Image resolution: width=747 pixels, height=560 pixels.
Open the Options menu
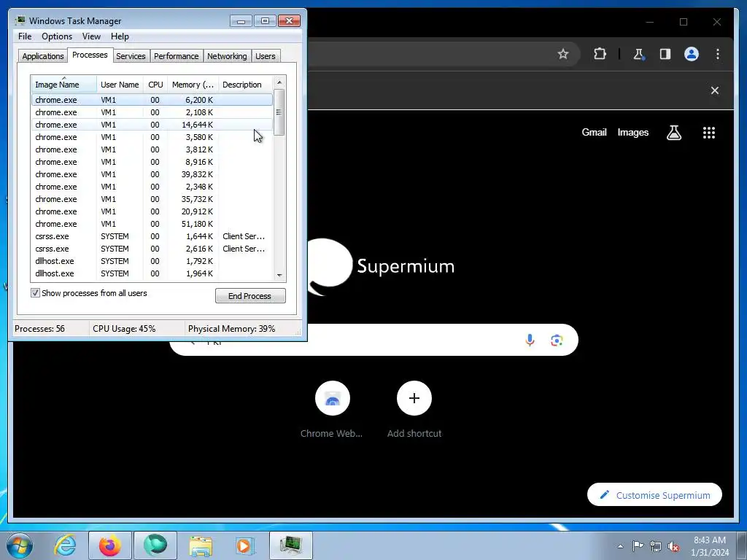click(x=57, y=36)
